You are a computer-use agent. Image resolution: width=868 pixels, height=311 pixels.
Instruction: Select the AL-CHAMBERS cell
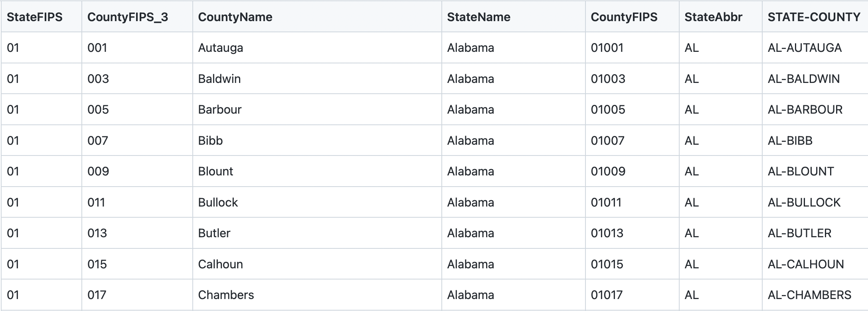point(809,295)
